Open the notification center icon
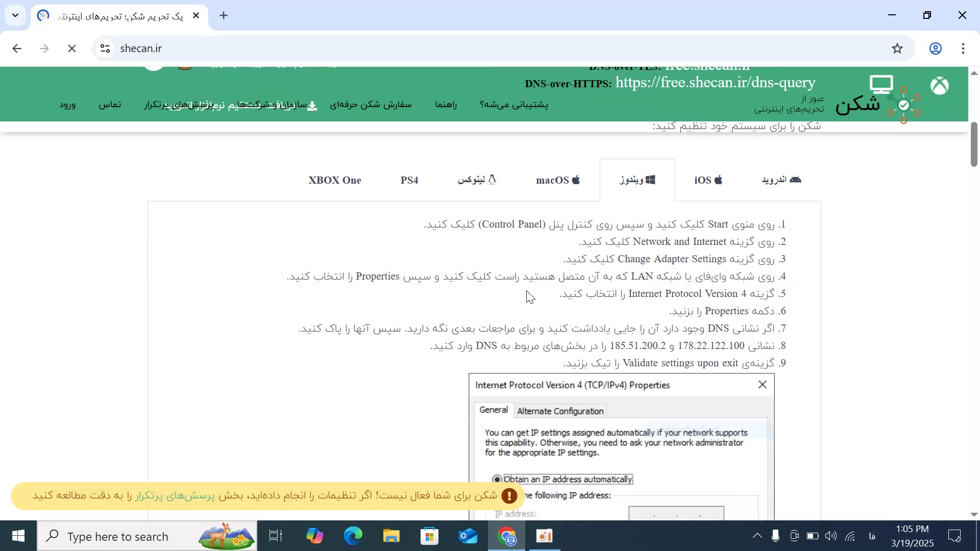 pyautogui.click(x=954, y=536)
